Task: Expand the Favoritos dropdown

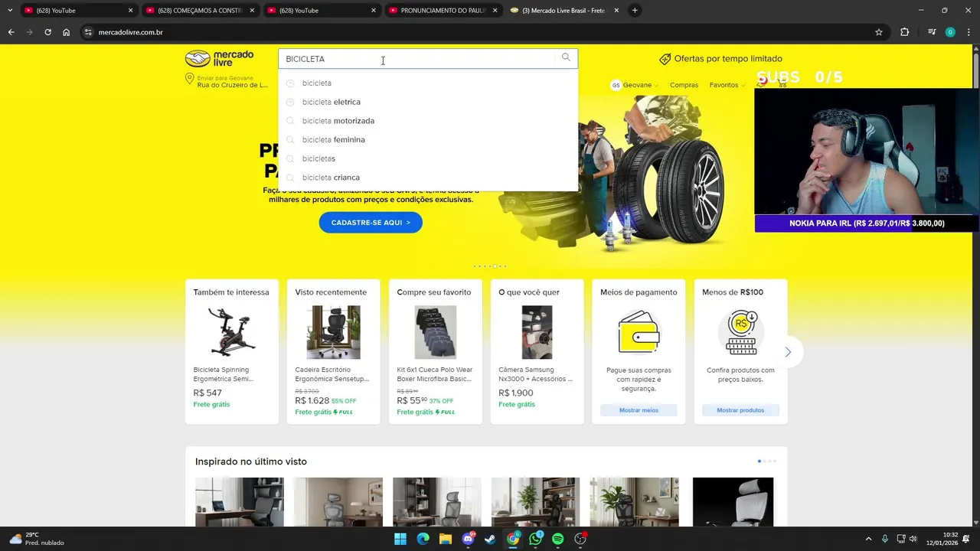Action: [x=727, y=85]
